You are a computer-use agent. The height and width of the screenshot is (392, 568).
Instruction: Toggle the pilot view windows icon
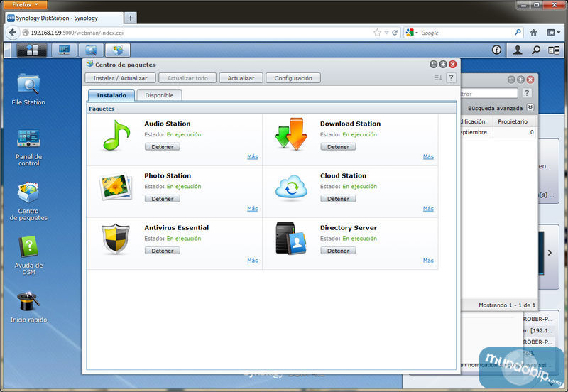554,50
